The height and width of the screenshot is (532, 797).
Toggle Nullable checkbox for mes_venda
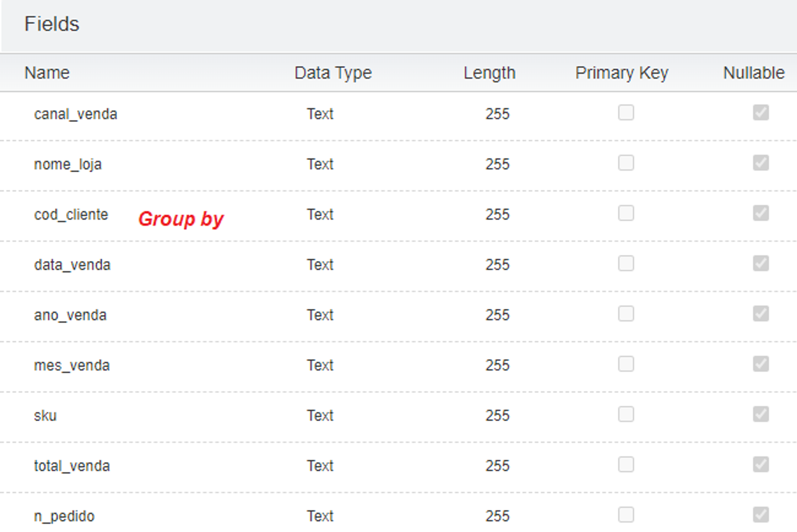click(760, 364)
